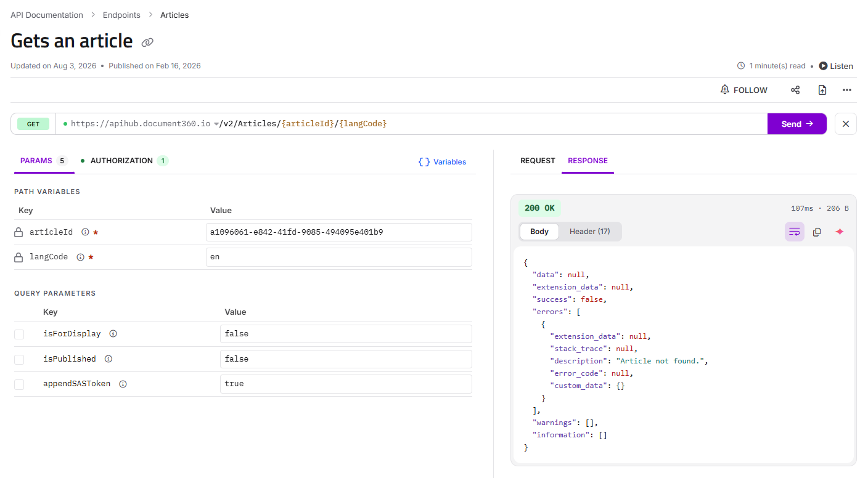Click the 200 OK status badge

point(539,208)
